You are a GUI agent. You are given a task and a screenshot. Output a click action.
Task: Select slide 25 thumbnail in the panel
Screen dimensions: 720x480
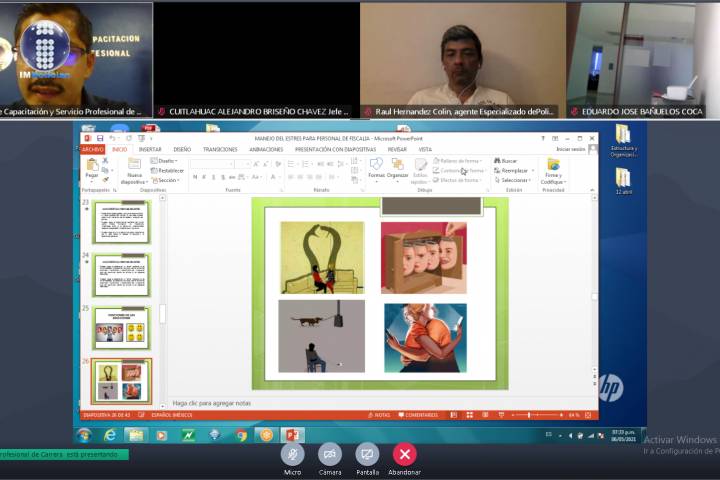click(121, 328)
